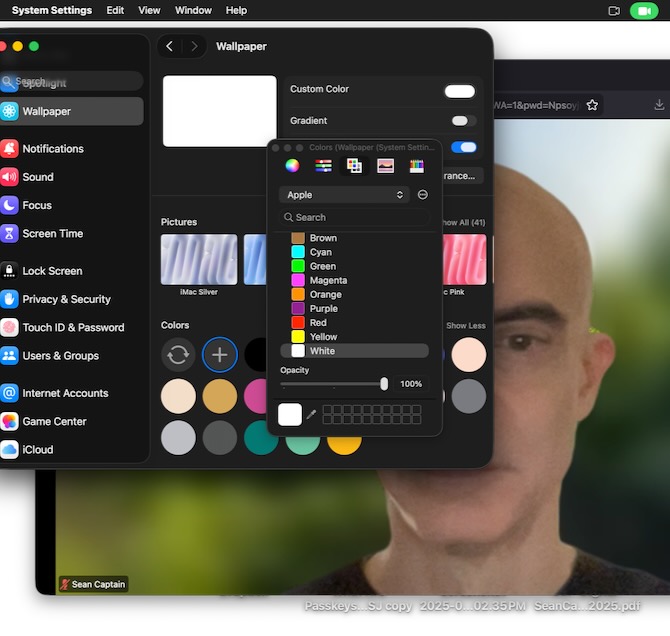The width and height of the screenshot is (670, 636).
Task: Open the View menu
Action: click(149, 10)
